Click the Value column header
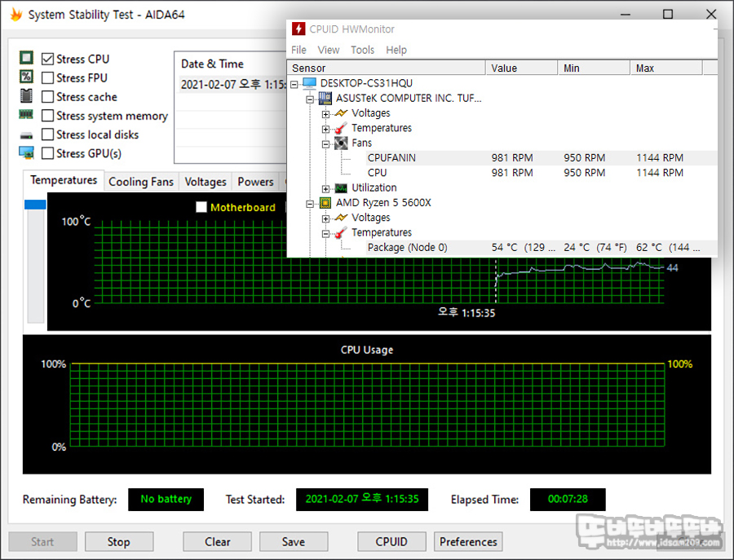734x560 pixels. 521,68
